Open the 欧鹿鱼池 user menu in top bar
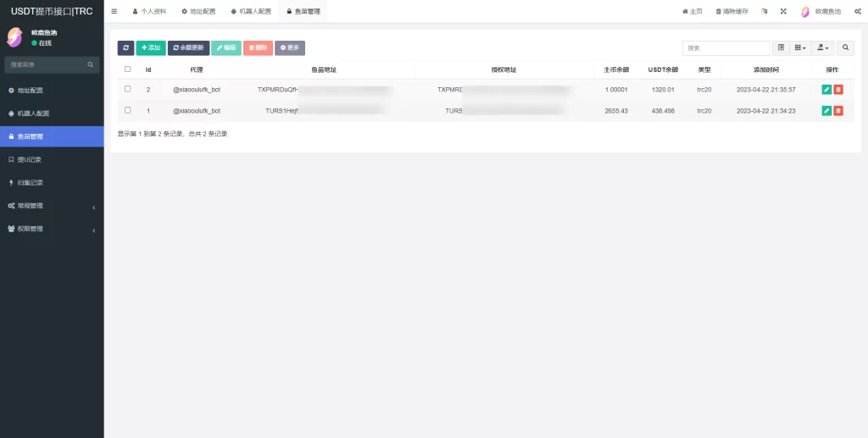 (821, 11)
